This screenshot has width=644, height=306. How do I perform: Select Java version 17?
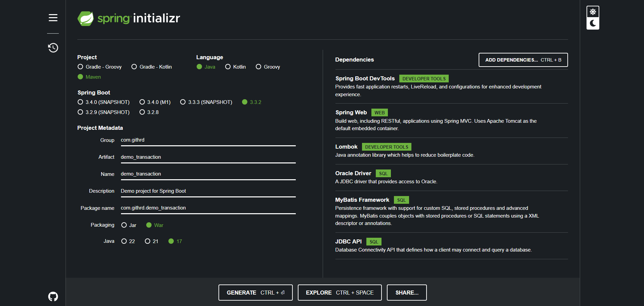click(175, 241)
